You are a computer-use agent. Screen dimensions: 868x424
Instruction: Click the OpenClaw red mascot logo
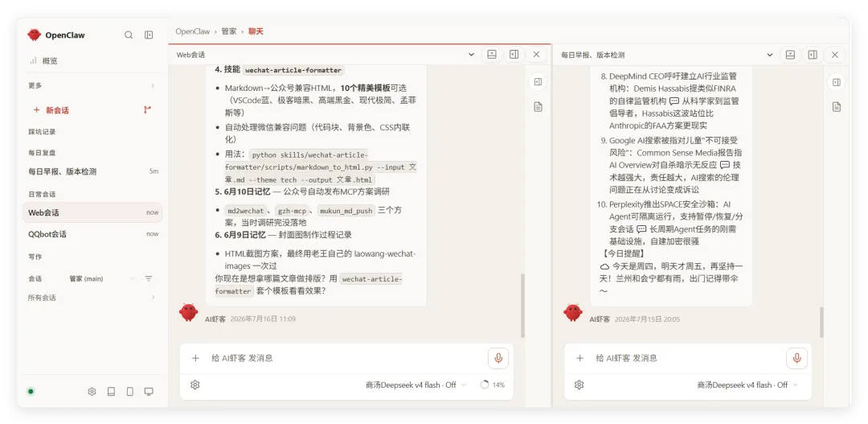(x=35, y=35)
